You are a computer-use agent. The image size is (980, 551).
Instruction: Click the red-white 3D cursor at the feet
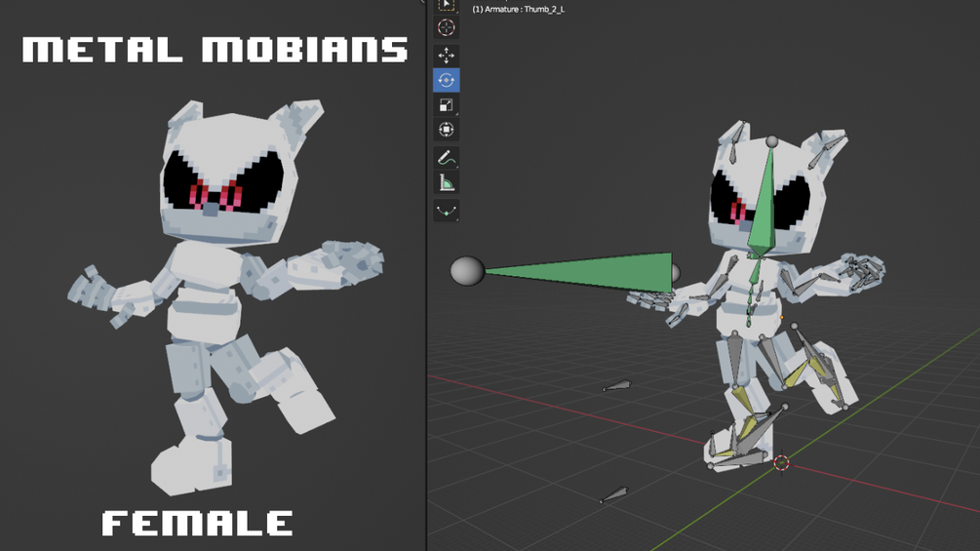(781, 462)
